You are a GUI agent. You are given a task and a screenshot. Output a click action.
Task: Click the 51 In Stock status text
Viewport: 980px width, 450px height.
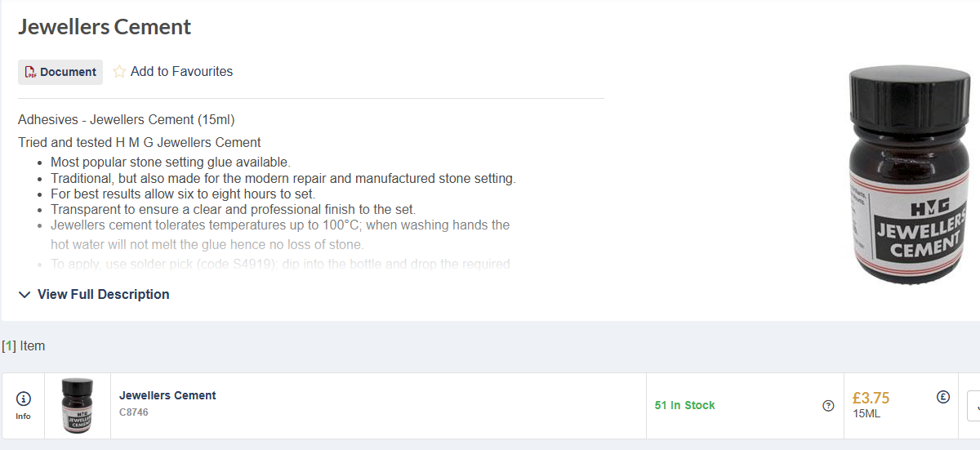coord(684,405)
